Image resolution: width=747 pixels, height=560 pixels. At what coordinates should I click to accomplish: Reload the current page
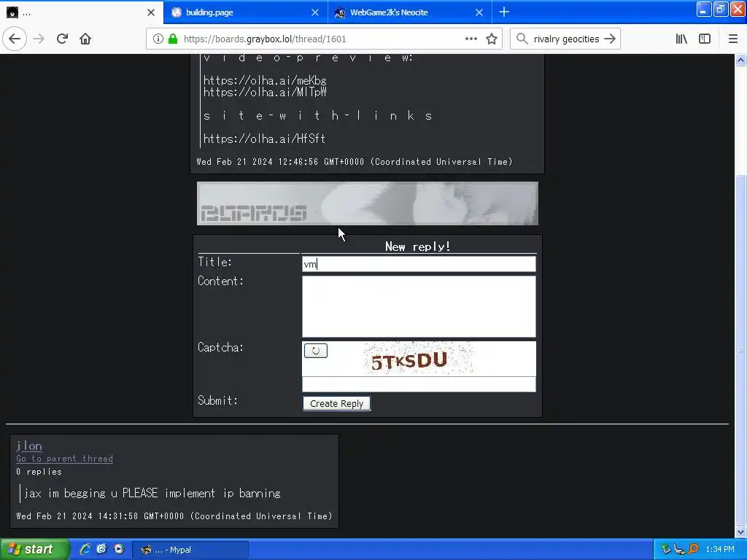[x=62, y=39]
